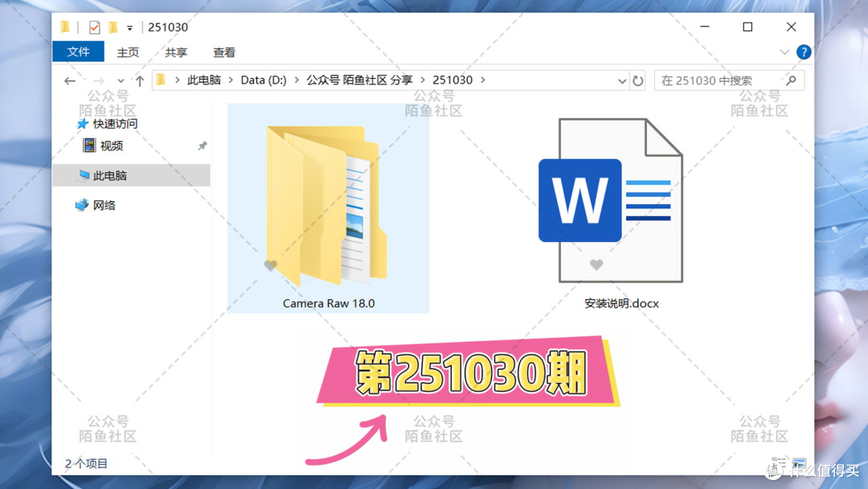Click the New folder quick access icon
Screen dimensions: 868x489
[113, 27]
